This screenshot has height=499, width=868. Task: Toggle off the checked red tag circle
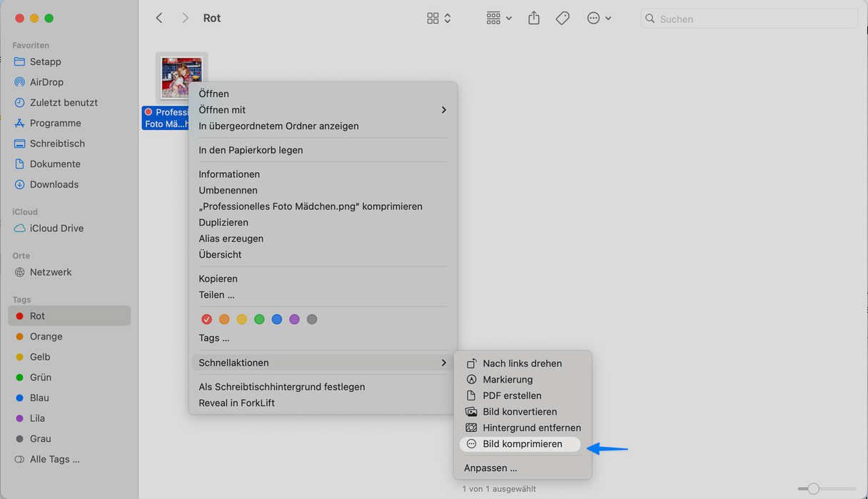click(x=206, y=319)
